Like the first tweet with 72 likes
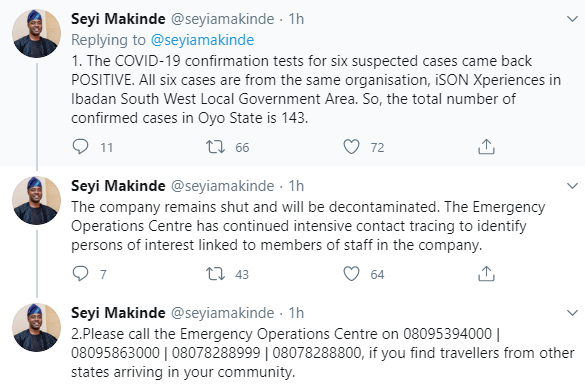 tap(351, 147)
